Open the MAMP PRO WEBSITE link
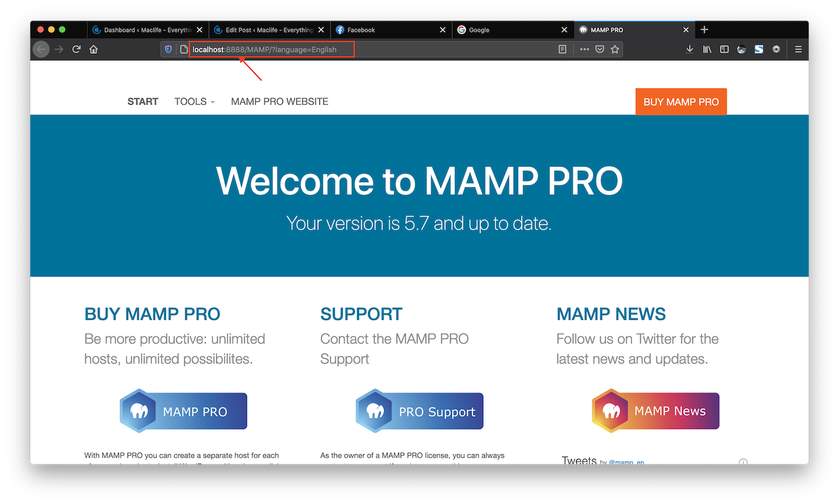The height and width of the screenshot is (504, 839). [x=279, y=101]
